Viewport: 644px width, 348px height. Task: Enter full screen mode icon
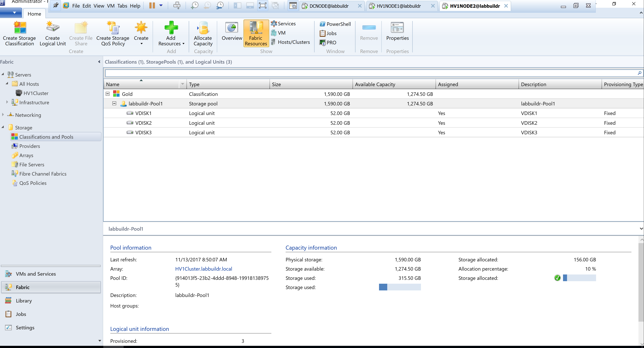click(x=262, y=6)
